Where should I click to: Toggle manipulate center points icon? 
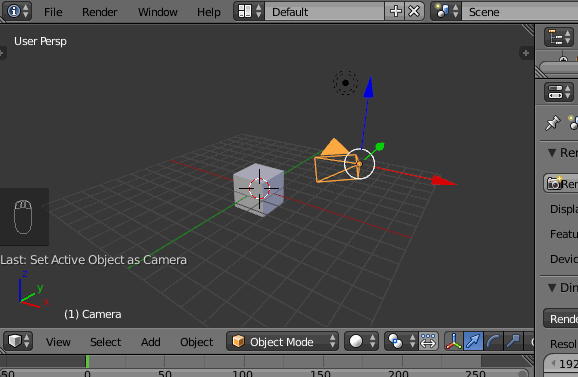click(428, 341)
